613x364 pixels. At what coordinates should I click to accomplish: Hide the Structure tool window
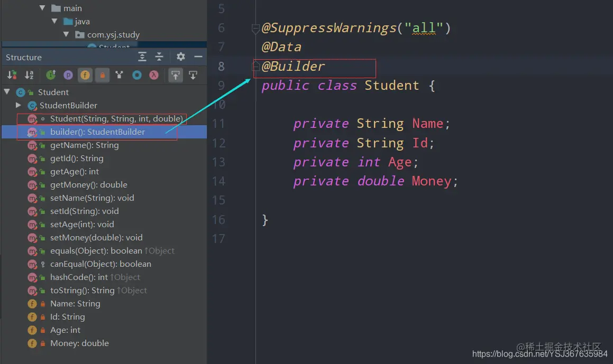198,57
